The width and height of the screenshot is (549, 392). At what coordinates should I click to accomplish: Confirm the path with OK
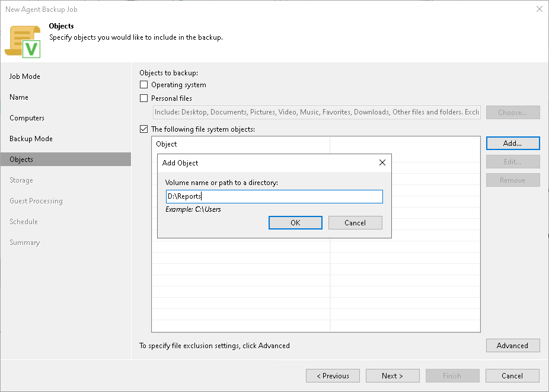pos(295,222)
